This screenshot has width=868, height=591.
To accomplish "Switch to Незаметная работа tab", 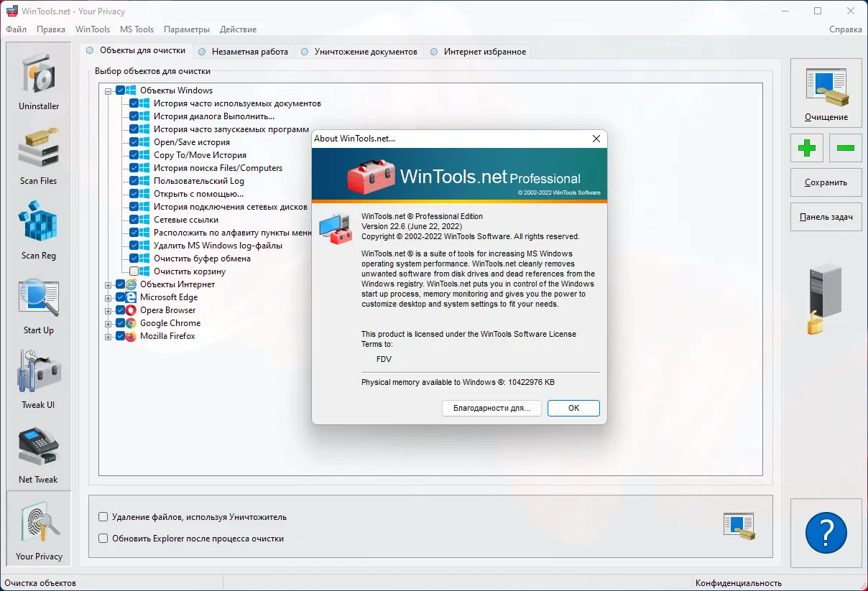I will (x=243, y=52).
